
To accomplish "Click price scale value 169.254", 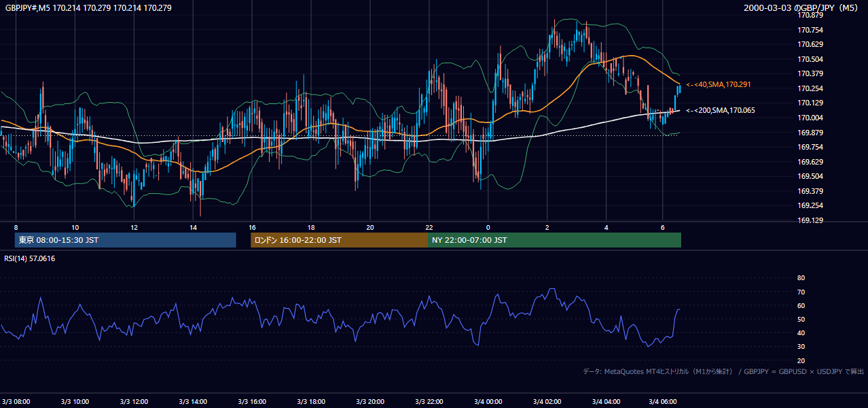I will pos(811,205).
